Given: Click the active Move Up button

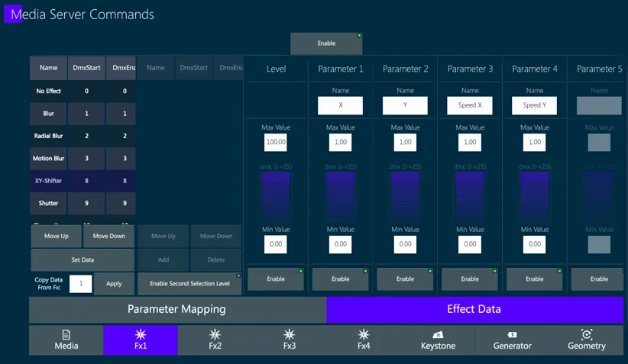Looking at the screenshot, I should coord(57,236).
